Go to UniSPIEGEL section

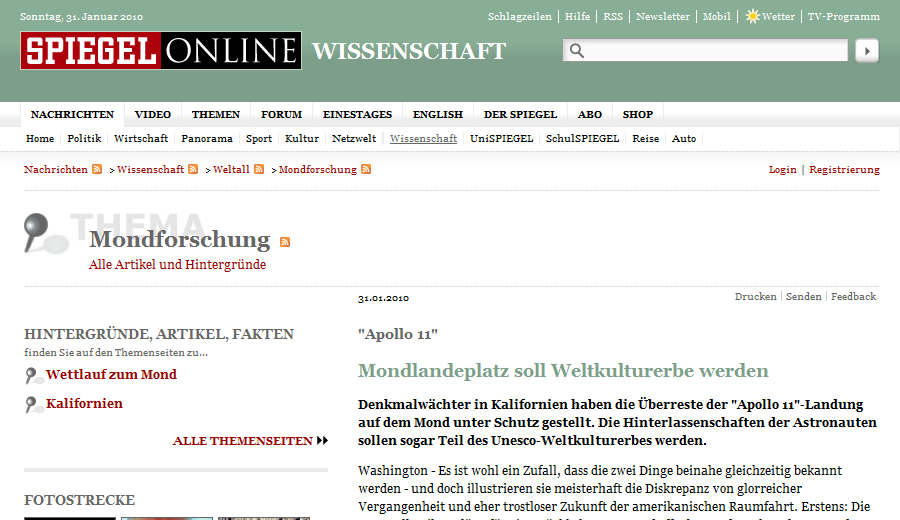501,138
